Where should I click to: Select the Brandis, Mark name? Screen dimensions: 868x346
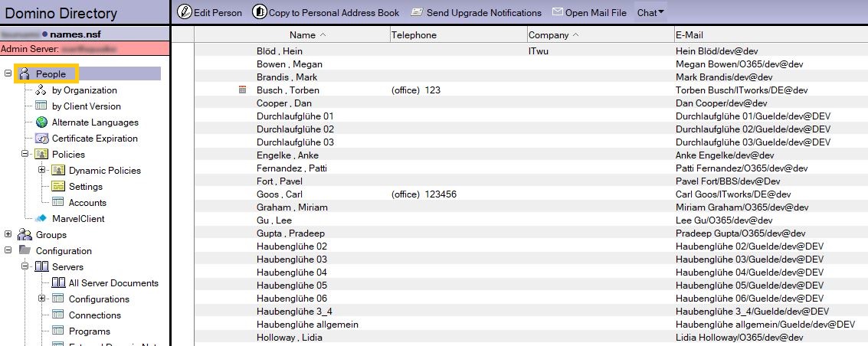(287, 77)
